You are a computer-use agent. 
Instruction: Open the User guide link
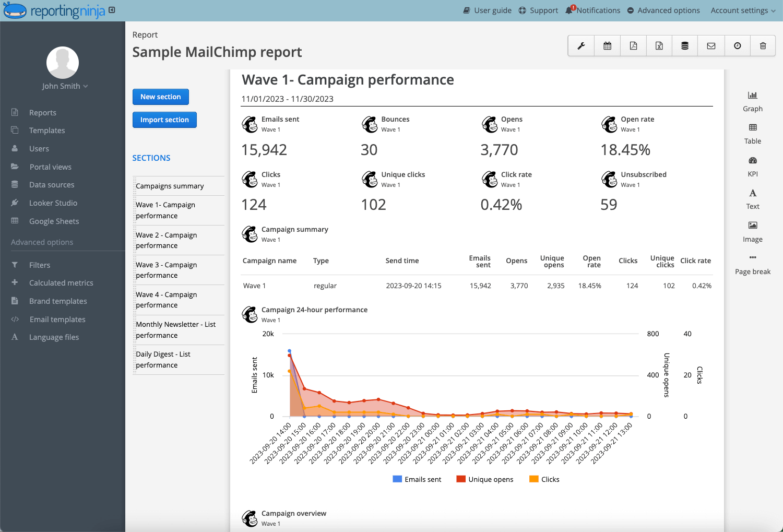pyautogui.click(x=488, y=10)
